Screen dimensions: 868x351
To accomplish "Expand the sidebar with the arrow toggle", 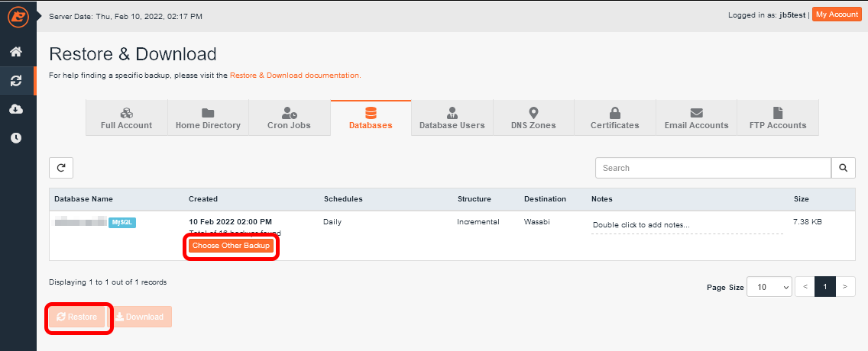I will tap(40, 14).
